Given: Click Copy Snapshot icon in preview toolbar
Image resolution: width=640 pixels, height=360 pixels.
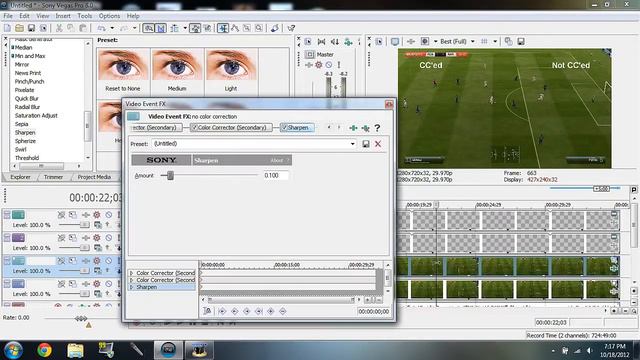Looking at the screenshot, I should 509,41.
